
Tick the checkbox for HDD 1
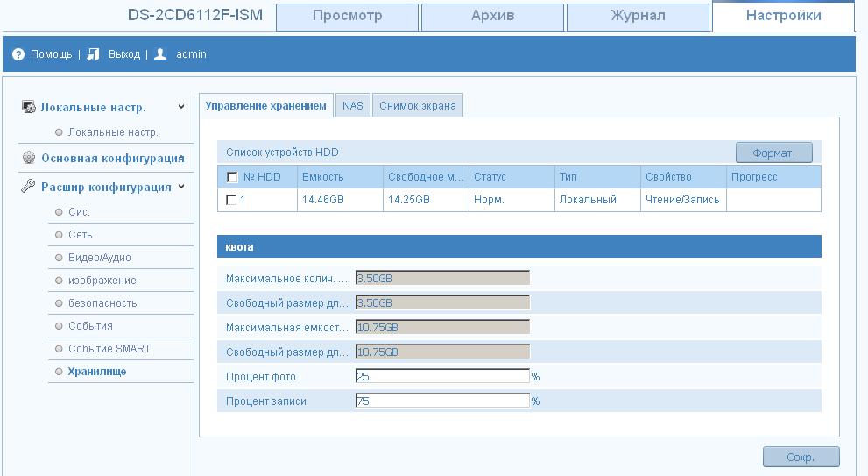(x=231, y=200)
